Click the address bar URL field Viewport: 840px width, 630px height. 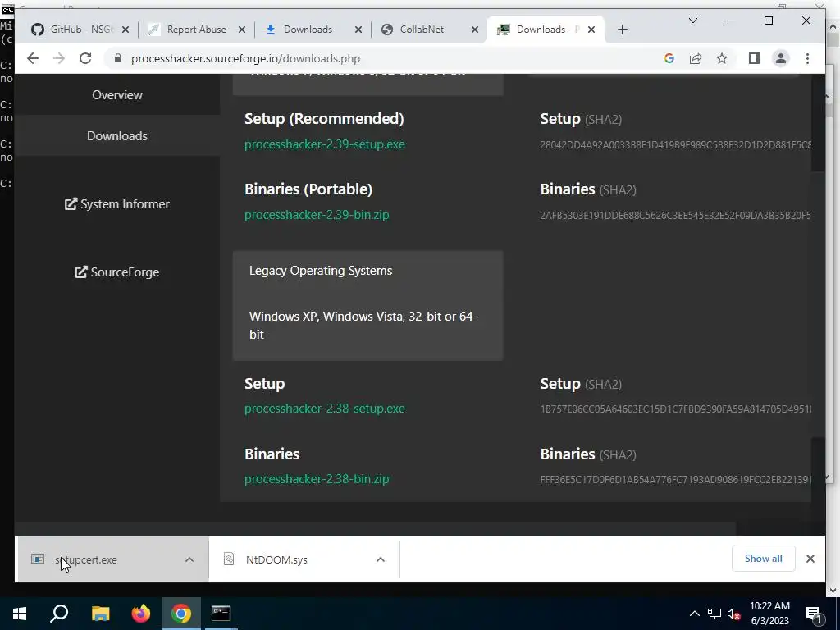pyautogui.click(x=386, y=58)
